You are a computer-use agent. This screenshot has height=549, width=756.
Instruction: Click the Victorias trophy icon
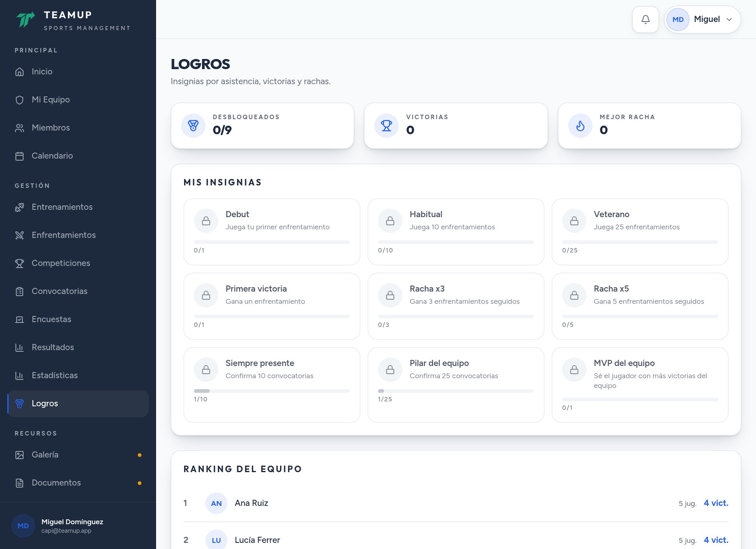(387, 126)
